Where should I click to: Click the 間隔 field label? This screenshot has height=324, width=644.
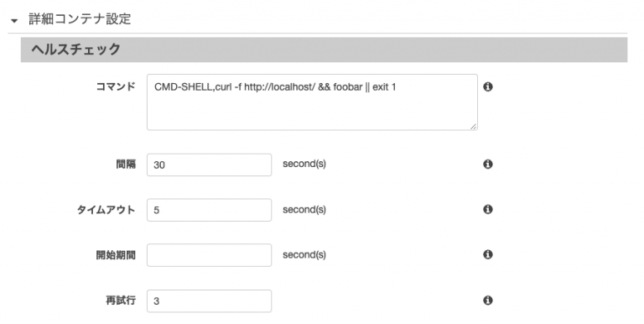click(126, 165)
